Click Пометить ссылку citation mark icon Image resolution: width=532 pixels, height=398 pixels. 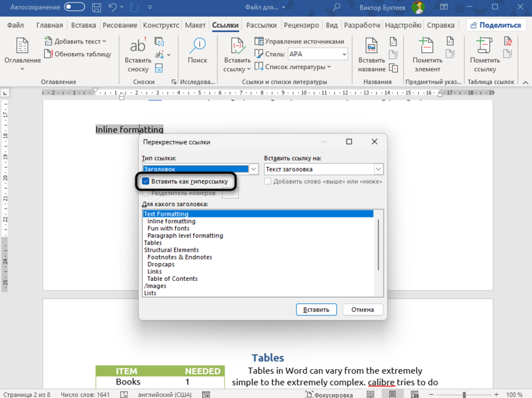[485, 45]
